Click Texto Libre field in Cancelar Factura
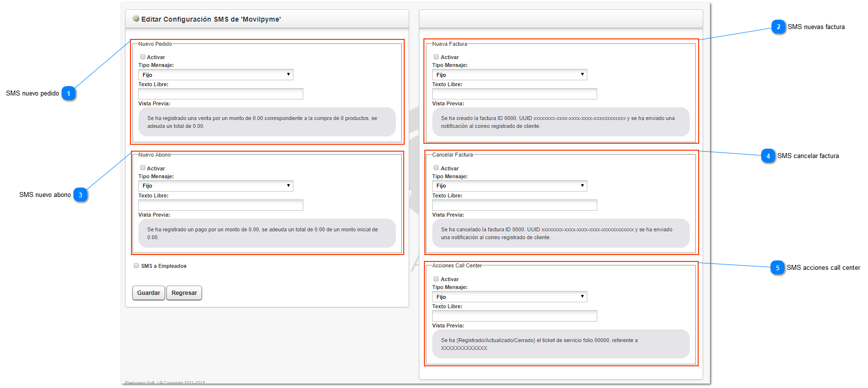The image size is (868, 388). [514, 205]
